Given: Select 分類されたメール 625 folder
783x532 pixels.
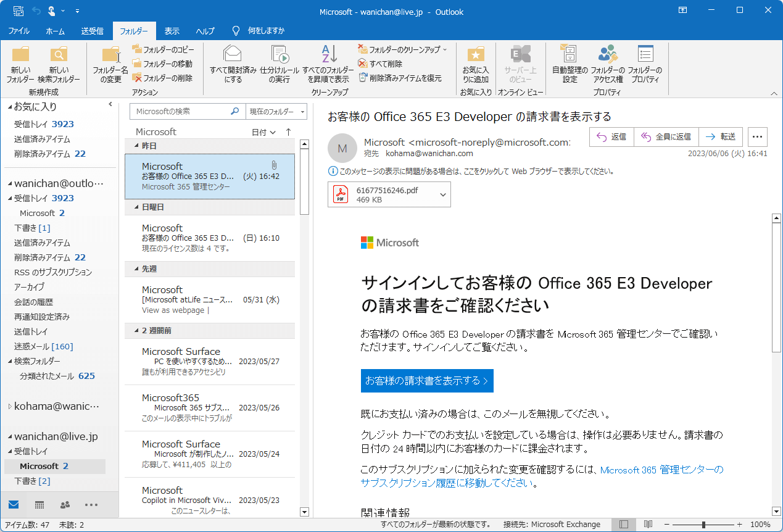Looking at the screenshot, I should click(57, 376).
